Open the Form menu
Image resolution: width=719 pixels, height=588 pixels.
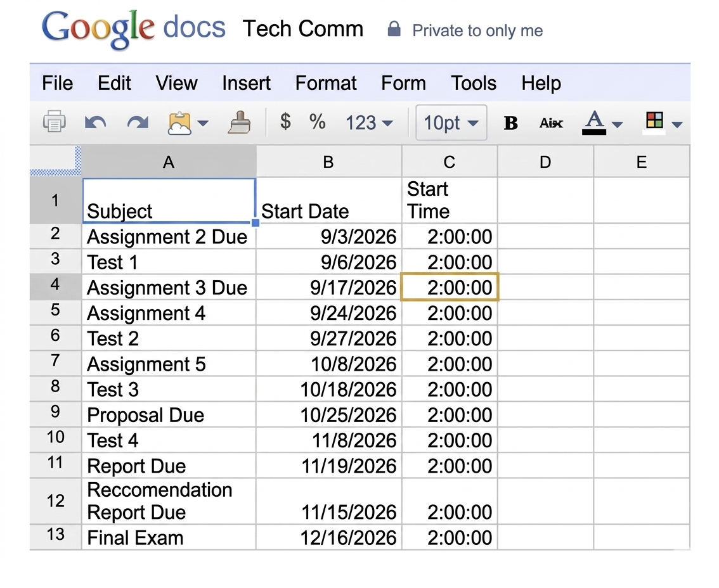[x=403, y=84]
